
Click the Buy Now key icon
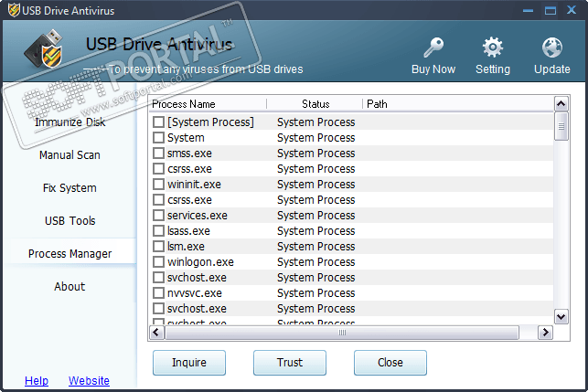click(x=433, y=48)
